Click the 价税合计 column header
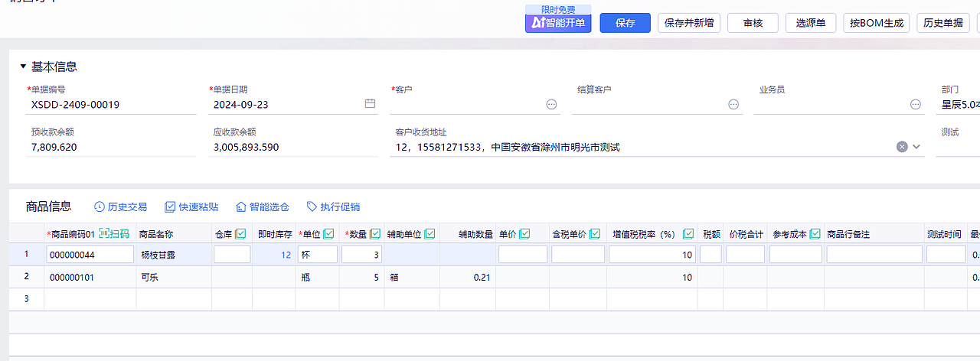 pos(746,233)
